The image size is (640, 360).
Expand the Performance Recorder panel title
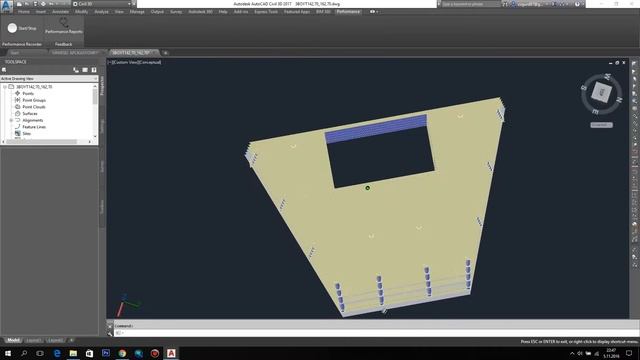tap(22, 44)
